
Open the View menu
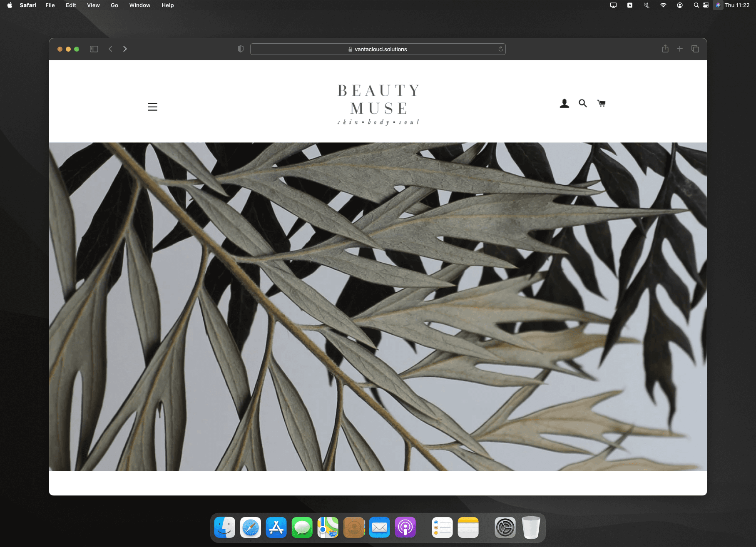pyautogui.click(x=93, y=5)
